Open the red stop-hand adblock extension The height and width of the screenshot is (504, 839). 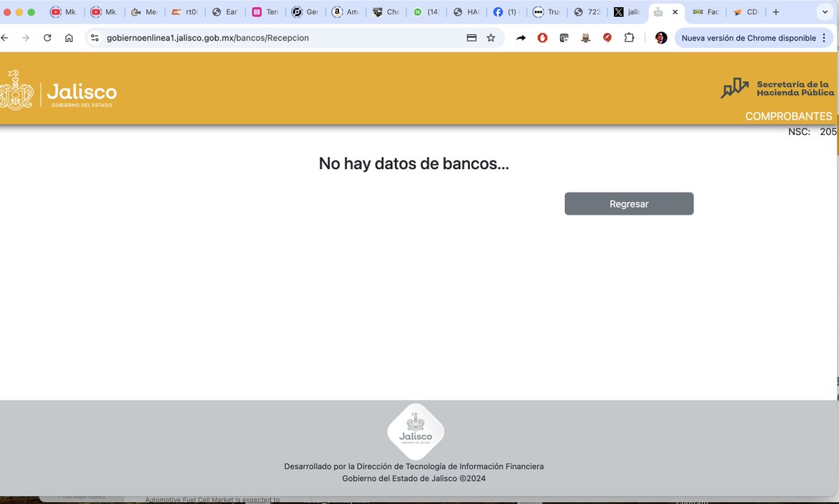pyautogui.click(x=543, y=38)
